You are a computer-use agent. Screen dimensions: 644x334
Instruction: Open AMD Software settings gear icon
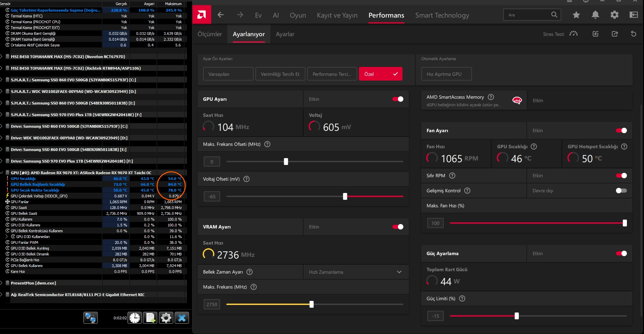[x=615, y=15]
